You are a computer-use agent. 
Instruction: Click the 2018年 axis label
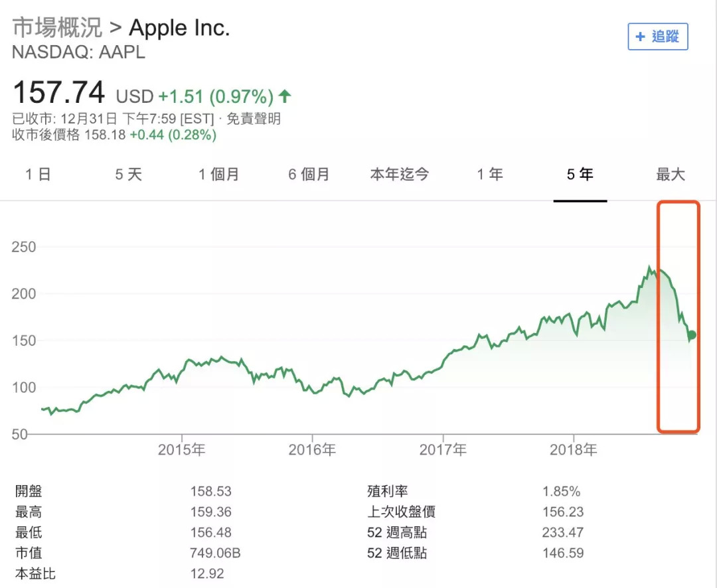point(574,450)
